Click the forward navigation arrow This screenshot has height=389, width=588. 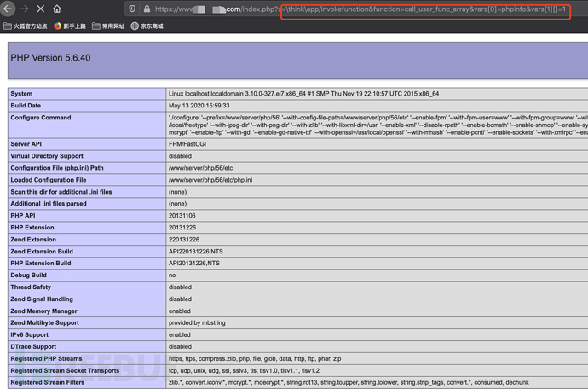pyautogui.click(x=25, y=9)
